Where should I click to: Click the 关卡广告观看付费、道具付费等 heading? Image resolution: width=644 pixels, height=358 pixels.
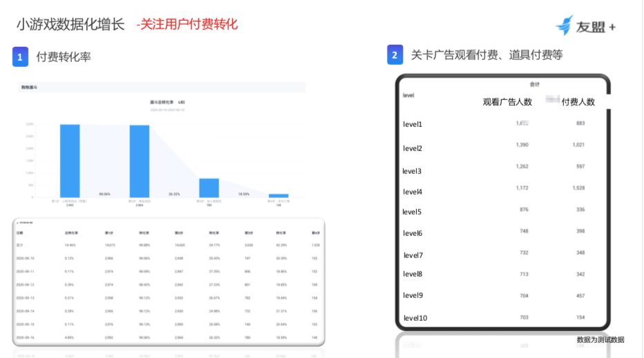487,54
